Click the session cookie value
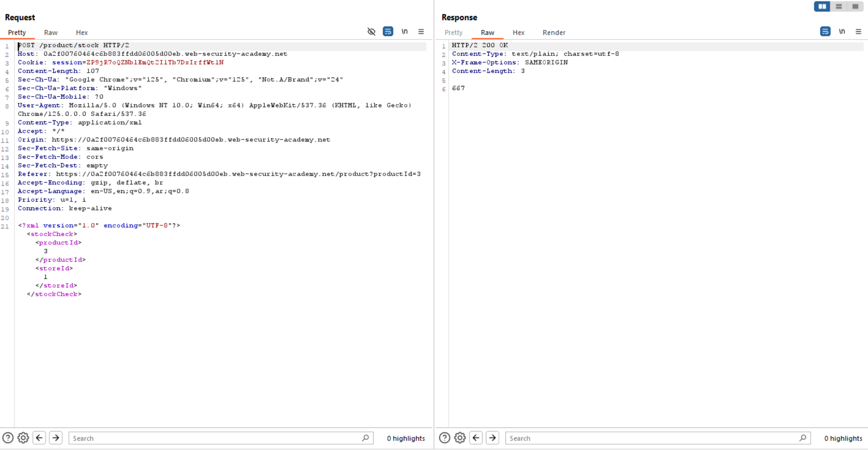868x450 pixels. click(155, 63)
